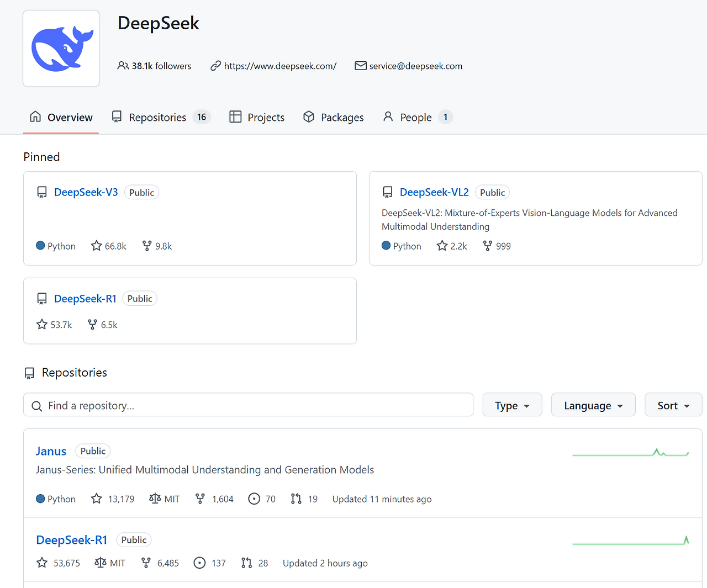Click the Python language dot in DeepSeek-V3 card
This screenshot has width=707, height=588.
coord(40,246)
